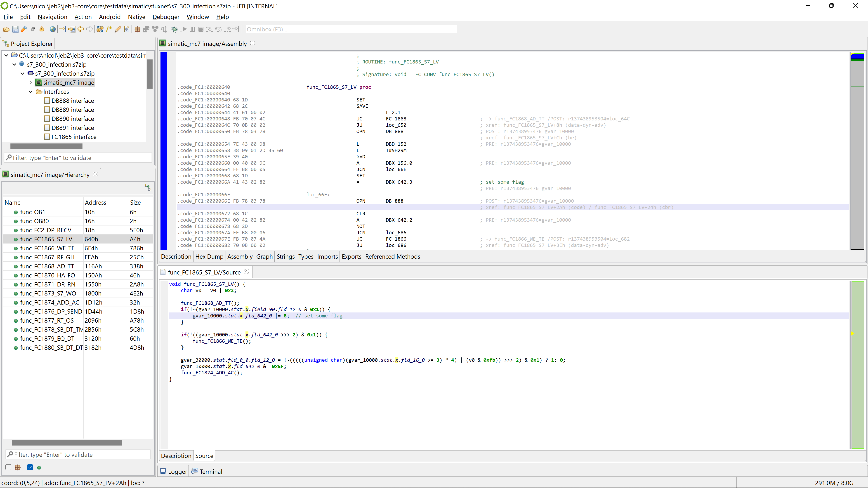Select func_FC1866_WE_TE in hierarchy list
The image size is (868, 488).
click(x=47, y=248)
